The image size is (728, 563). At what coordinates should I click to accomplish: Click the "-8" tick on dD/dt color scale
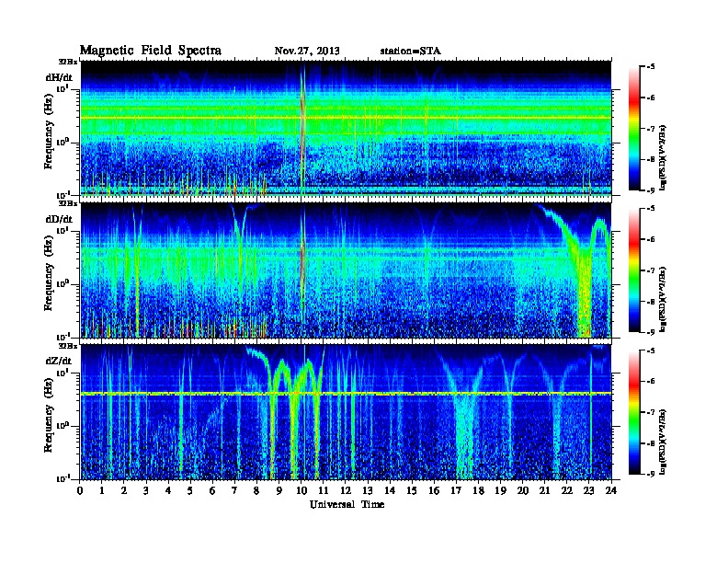tap(651, 301)
